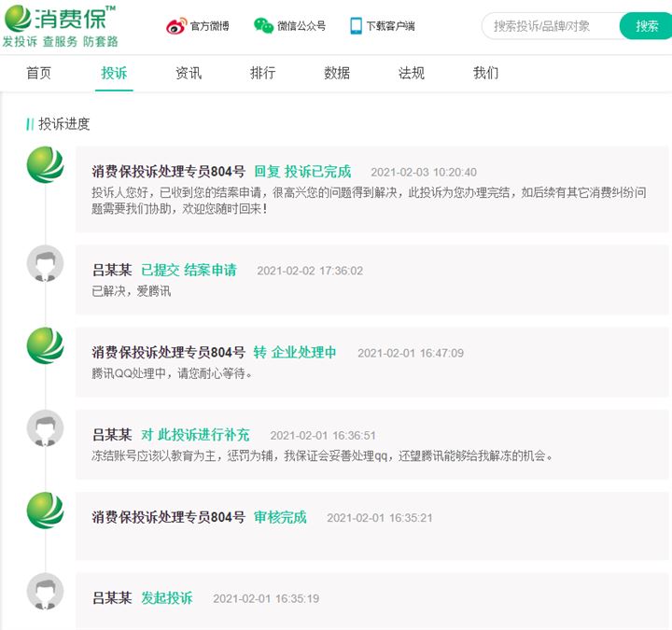The width and height of the screenshot is (672, 630).
Task: Open the 法规 navigation tab
Action: click(412, 73)
